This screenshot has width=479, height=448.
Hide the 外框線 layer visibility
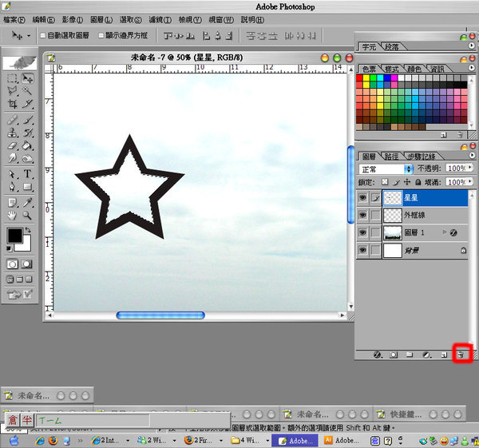tap(363, 215)
